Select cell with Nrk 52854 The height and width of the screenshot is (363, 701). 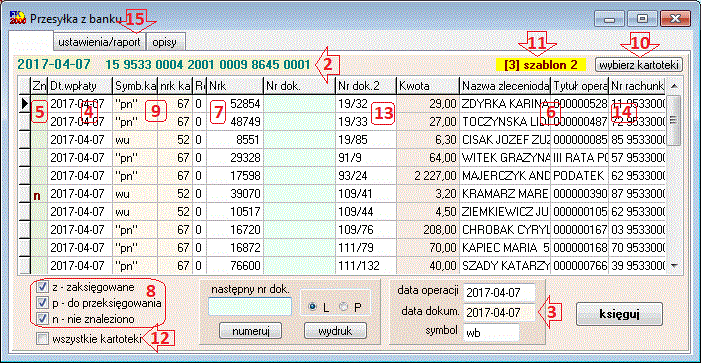point(234,103)
